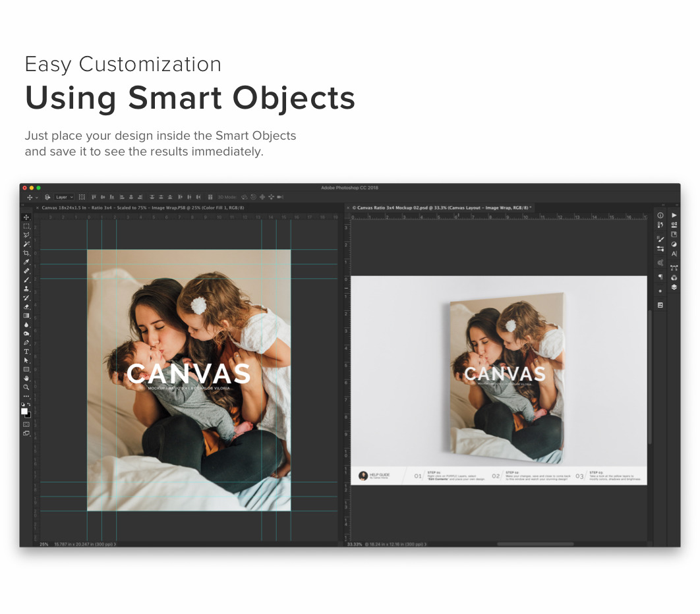Open the Layer auto-select dropdown
The width and height of the screenshot is (700, 614).
coord(64,197)
